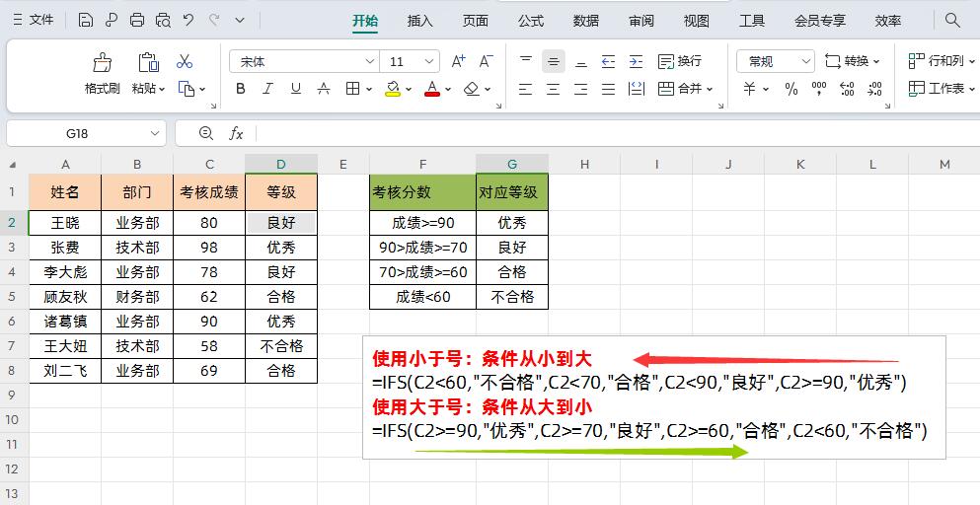Toggle Underline formatting
The height and width of the screenshot is (505, 980).
pos(296,89)
